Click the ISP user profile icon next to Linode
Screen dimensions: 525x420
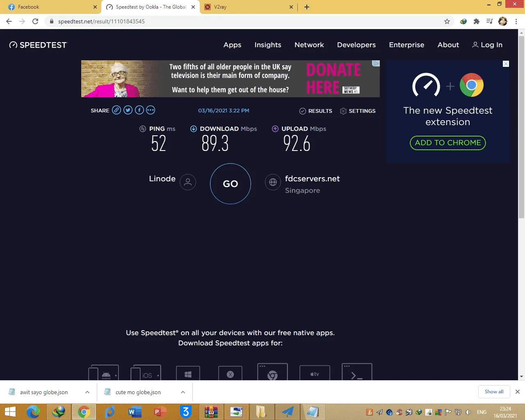pos(188,182)
